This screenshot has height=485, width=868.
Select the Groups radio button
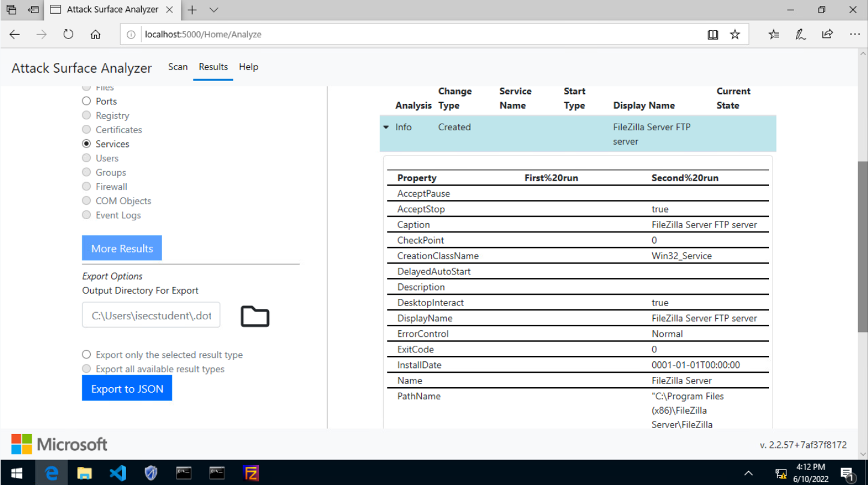coord(86,172)
